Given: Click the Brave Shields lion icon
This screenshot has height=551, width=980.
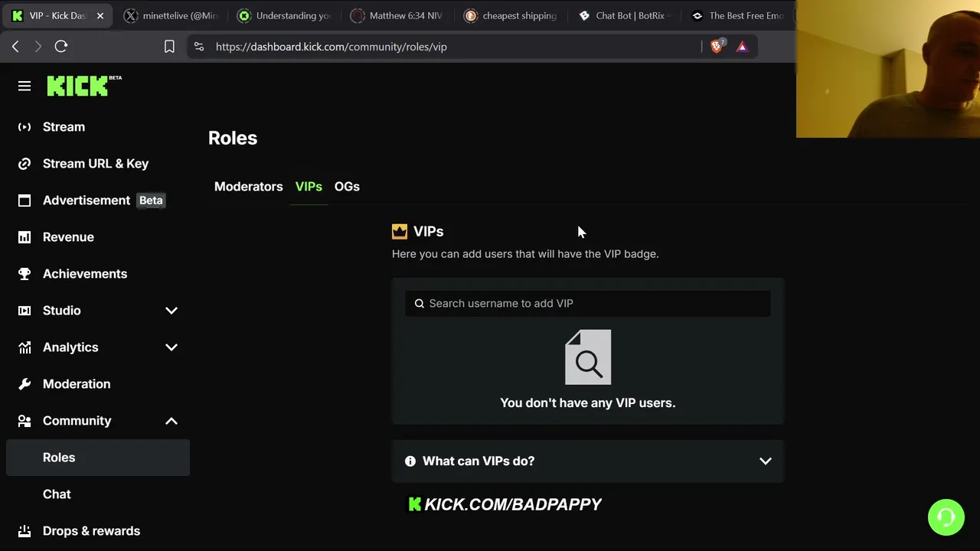Looking at the screenshot, I should (x=717, y=47).
